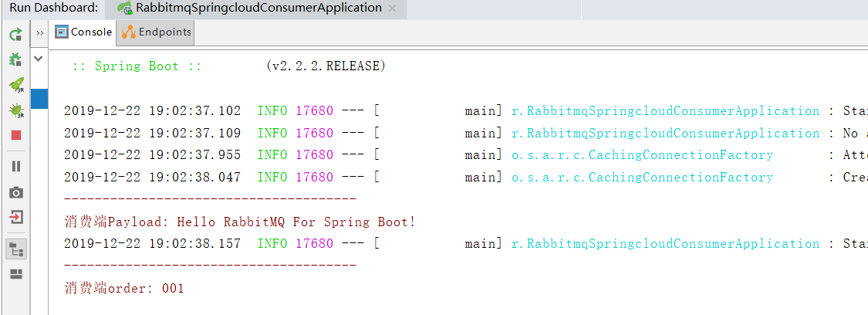Image resolution: width=868 pixels, height=315 pixels.
Task: Click the restore layout panels icon
Action: [16, 274]
